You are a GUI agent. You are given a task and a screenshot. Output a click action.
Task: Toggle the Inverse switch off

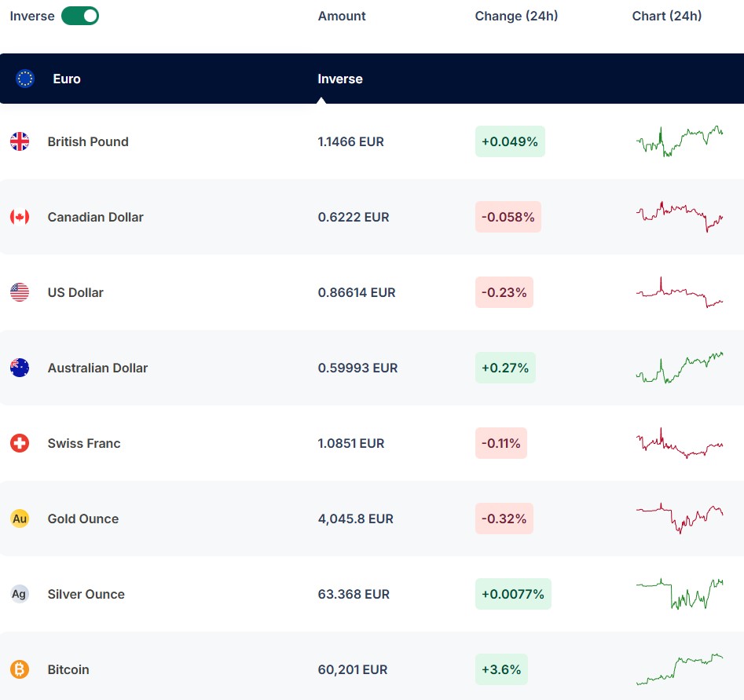point(80,16)
